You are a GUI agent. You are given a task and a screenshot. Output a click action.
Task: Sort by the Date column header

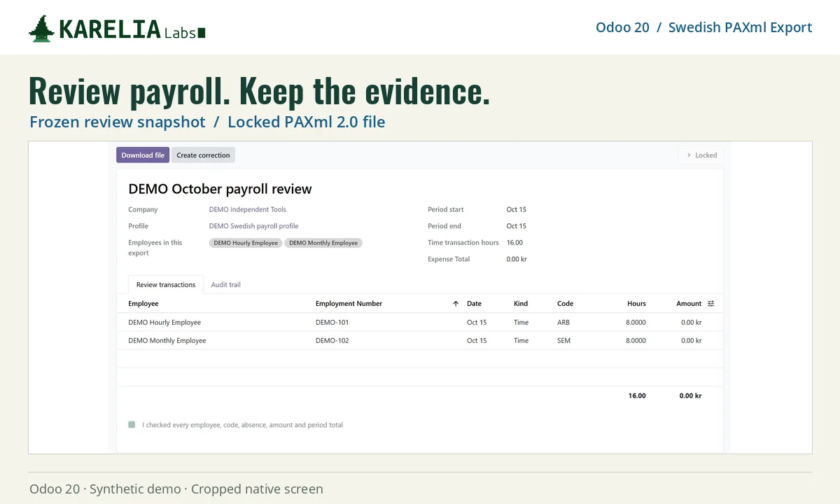474,304
